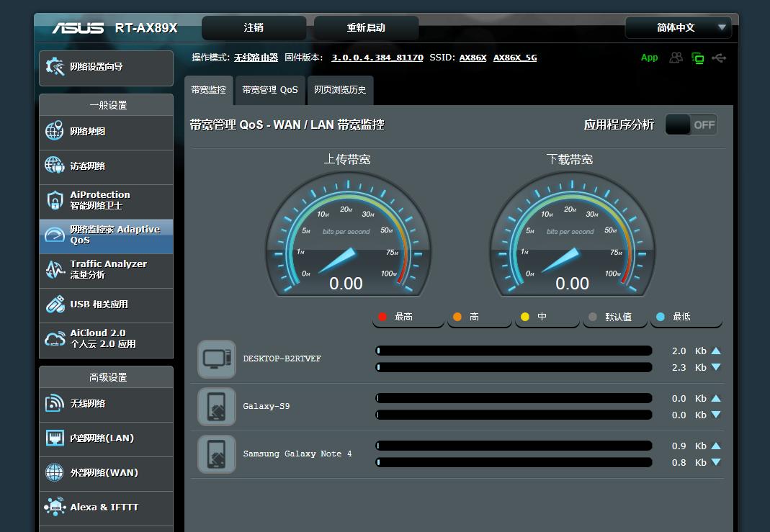770x532 pixels.
Task: Open AiProtection 智能网络卫士 page
Action: pyautogui.click(x=106, y=200)
